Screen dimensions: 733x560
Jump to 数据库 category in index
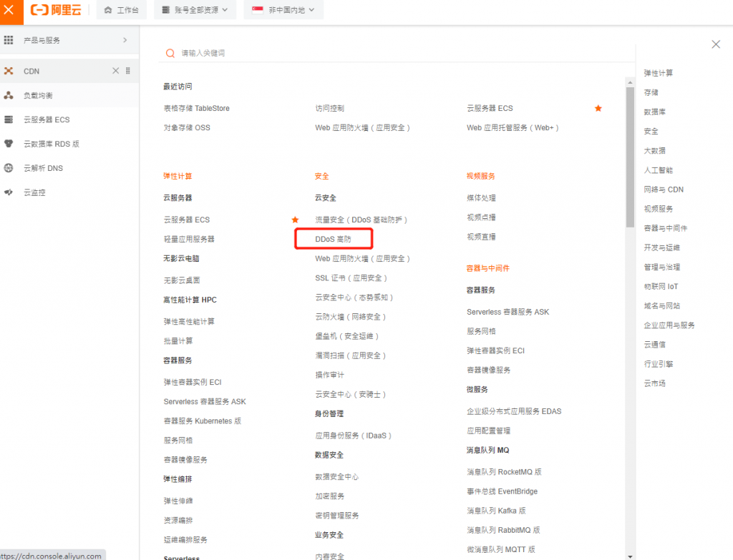pyautogui.click(x=654, y=112)
